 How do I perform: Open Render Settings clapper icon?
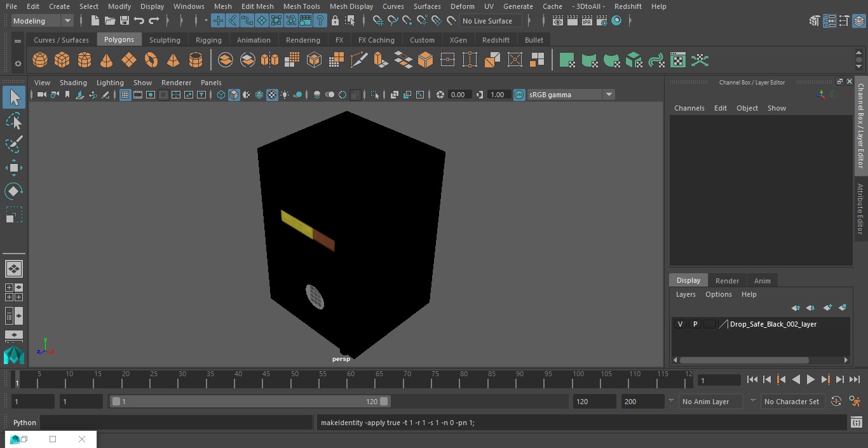(601, 21)
